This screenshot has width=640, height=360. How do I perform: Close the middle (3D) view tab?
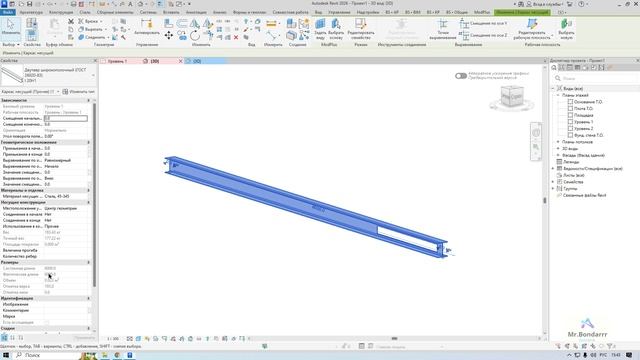(180, 61)
